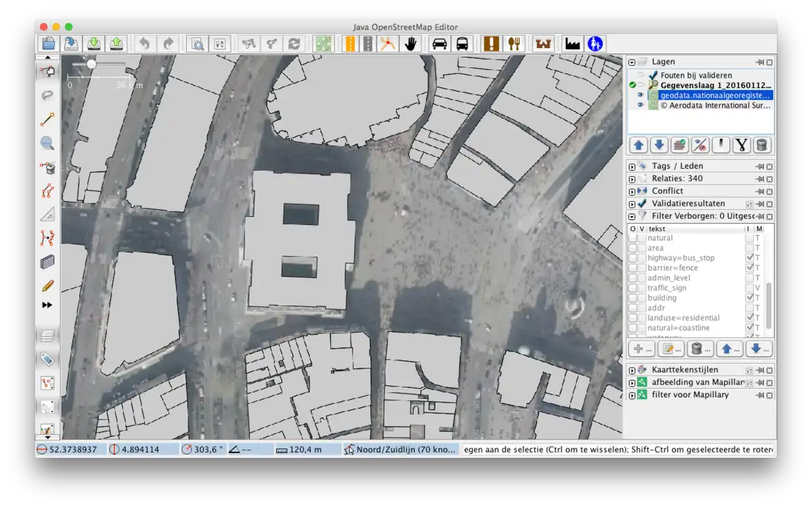
Task: Click the undo arrow in toolbar
Action: tap(144, 44)
